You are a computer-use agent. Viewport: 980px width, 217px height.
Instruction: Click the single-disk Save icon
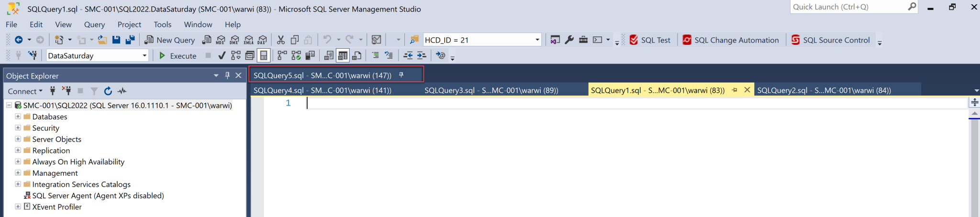click(x=116, y=40)
